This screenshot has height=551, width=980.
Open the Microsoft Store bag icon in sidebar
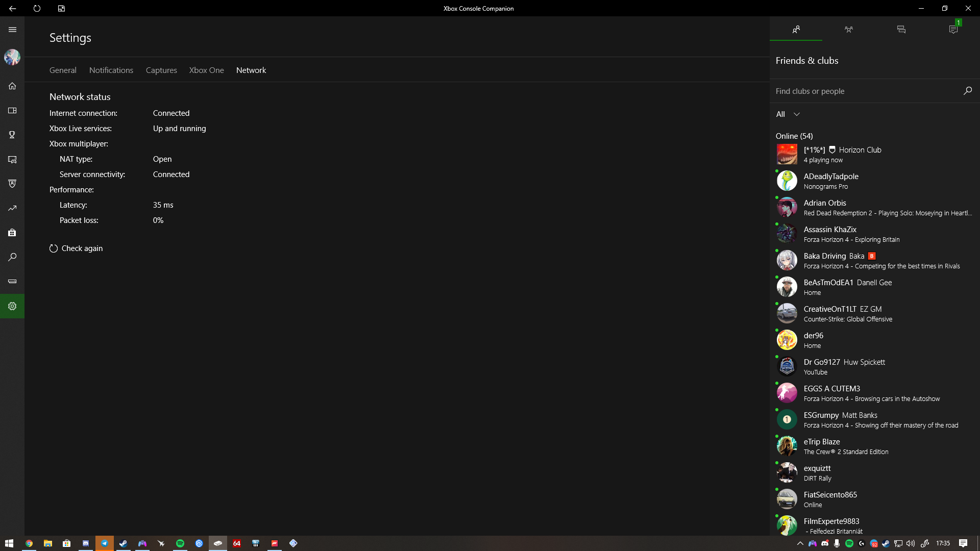point(12,233)
